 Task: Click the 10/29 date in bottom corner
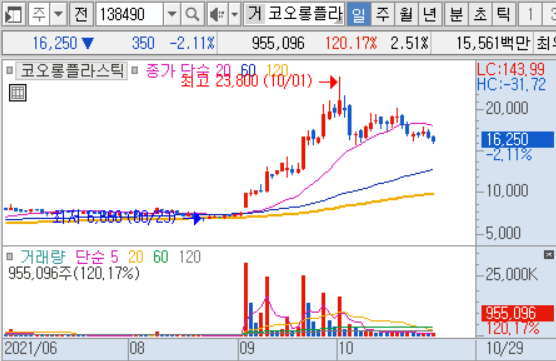coord(505,348)
